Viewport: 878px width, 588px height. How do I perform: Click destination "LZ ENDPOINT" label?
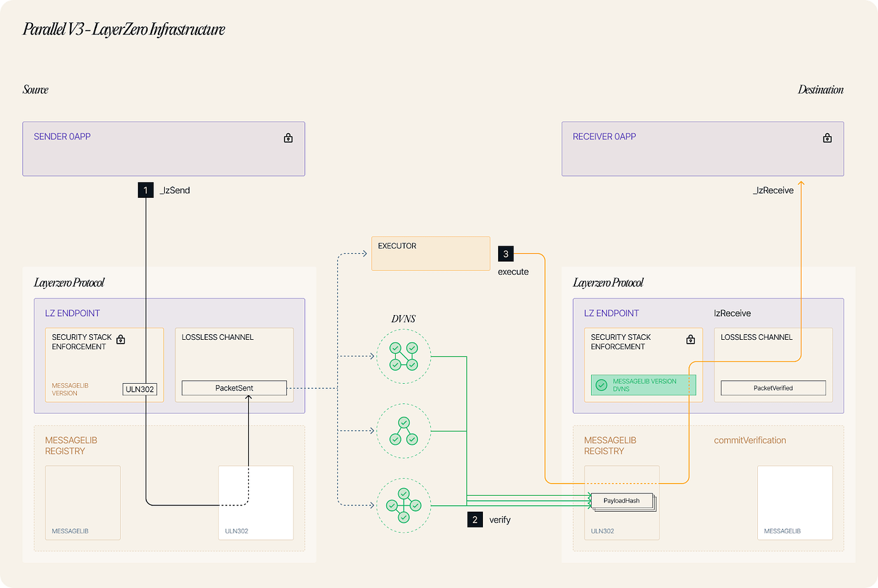click(x=611, y=313)
